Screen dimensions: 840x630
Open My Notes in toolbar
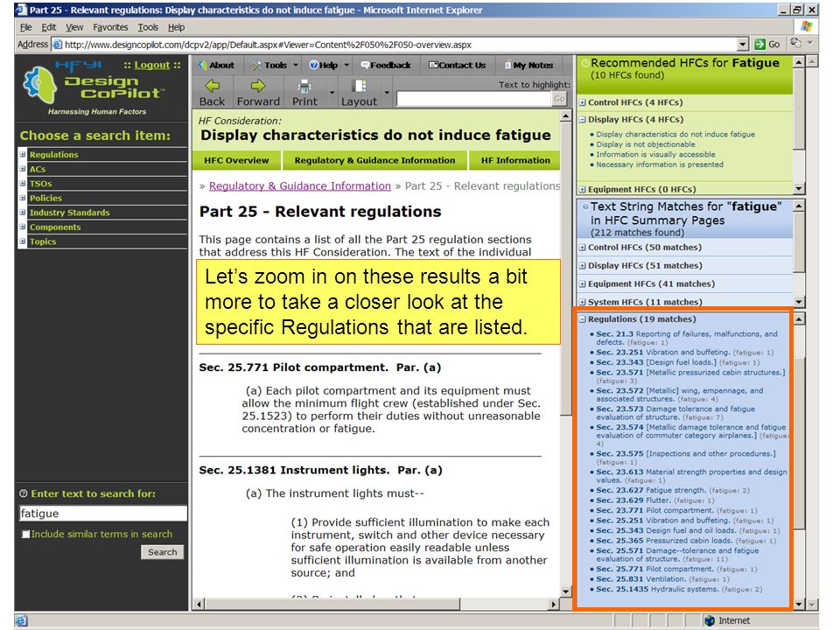[528, 65]
